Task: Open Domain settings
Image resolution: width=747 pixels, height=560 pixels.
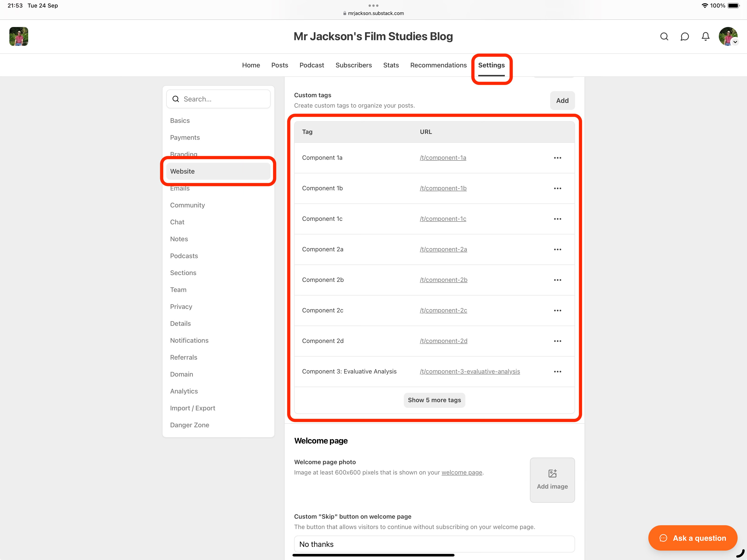Action: [218, 374]
